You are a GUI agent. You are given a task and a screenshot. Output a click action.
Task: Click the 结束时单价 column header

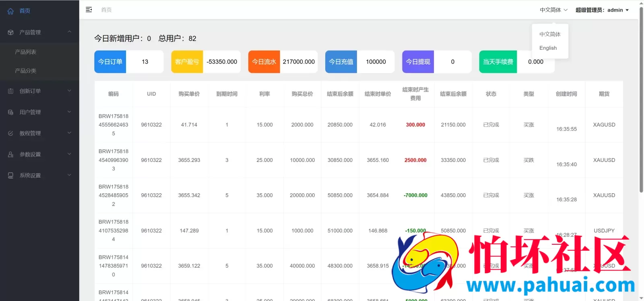pyautogui.click(x=378, y=94)
